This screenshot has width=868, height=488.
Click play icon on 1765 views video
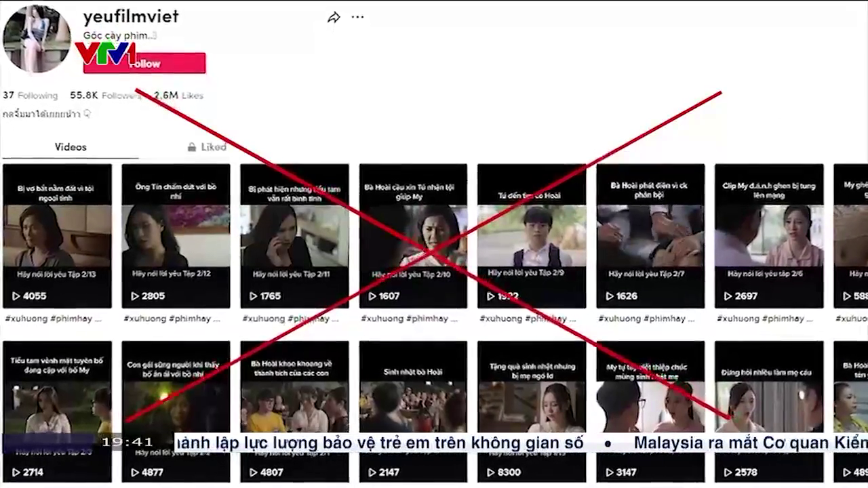point(254,296)
